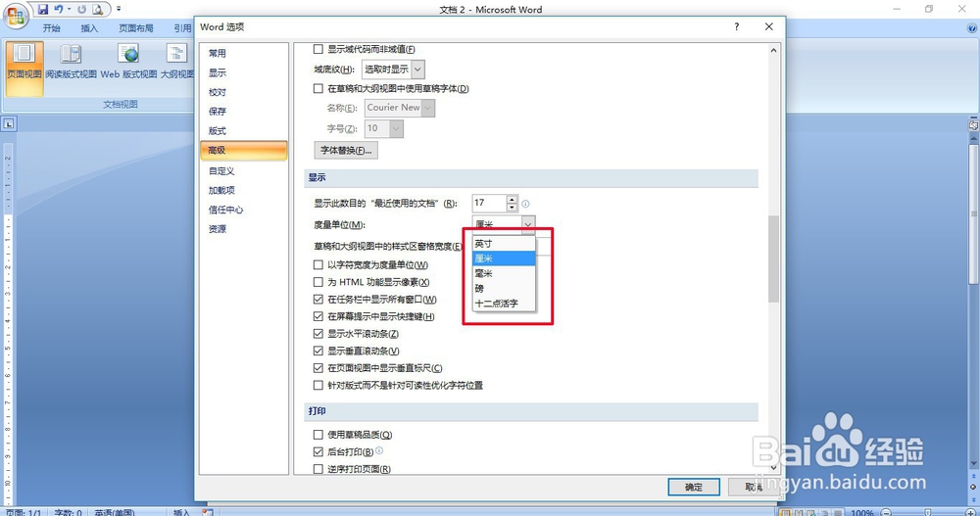The height and width of the screenshot is (516, 980).
Task: Open the Customize Quick Access Toolbar arrow
Action: coord(119,10)
